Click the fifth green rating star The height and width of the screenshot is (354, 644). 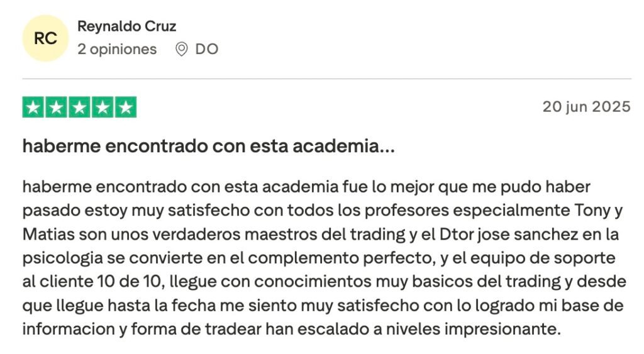point(125,107)
